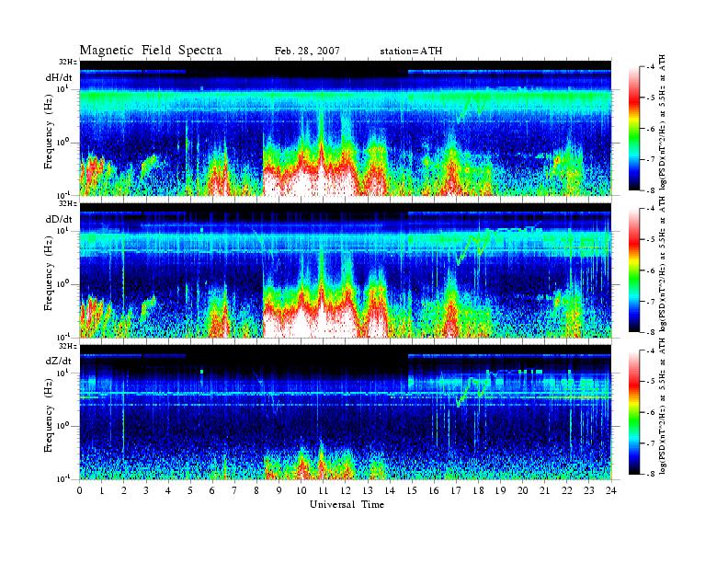Click hour tick label 15 on time axis
Image resolution: width=728 pixels, height=563 pixels.
(x=412, y=491)
